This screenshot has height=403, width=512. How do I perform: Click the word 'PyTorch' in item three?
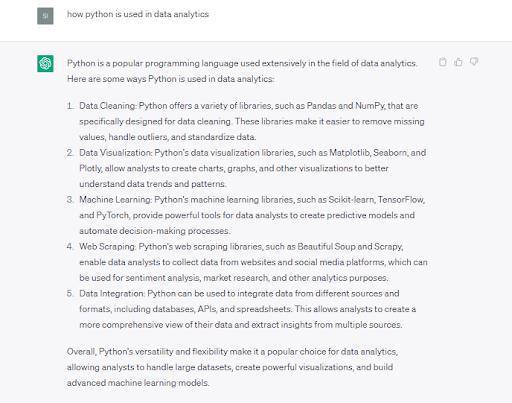112,215
